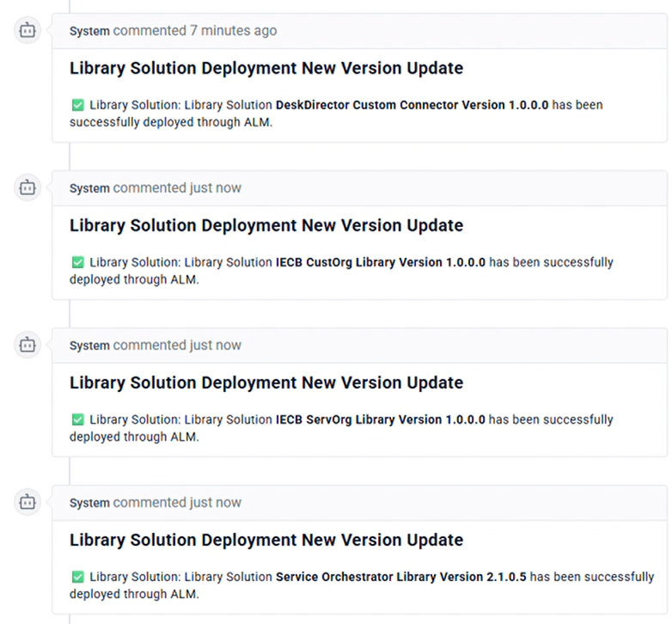Click the "just now" timestamp on the Service Orchestrator comment
The height and width of the screenshot is (624, 672).
(x=216, y=503)
